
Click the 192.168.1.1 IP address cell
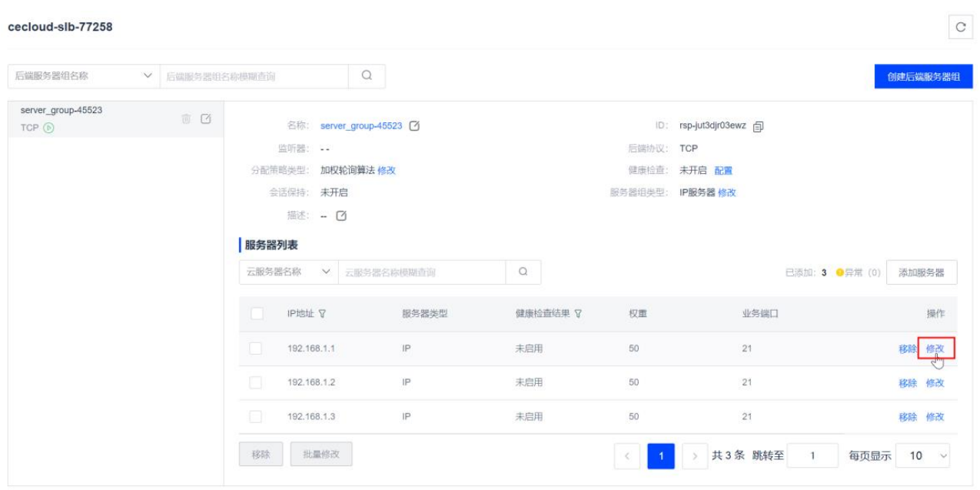coord(311,348)
